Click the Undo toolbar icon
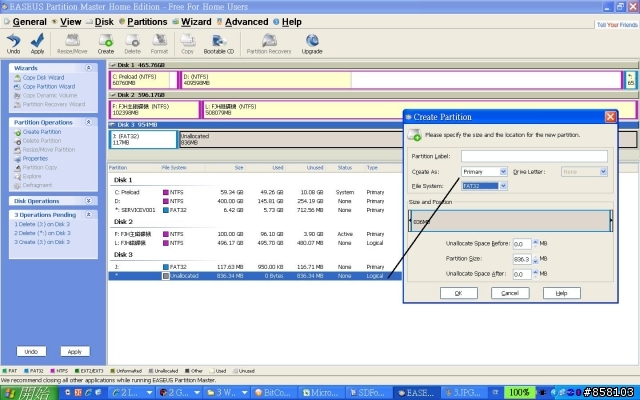Viewport: 640px width, 400px height. point(13,44)
